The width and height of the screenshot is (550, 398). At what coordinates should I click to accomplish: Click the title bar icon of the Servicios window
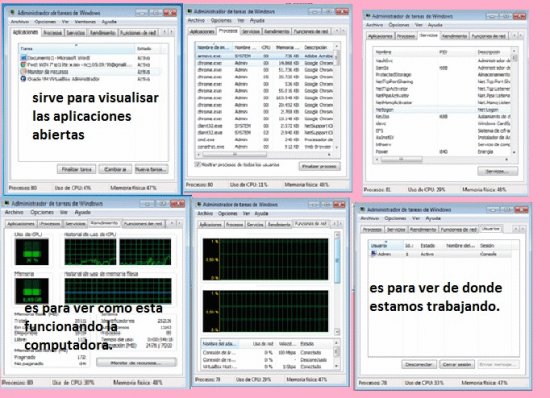(x=368, y=16)
